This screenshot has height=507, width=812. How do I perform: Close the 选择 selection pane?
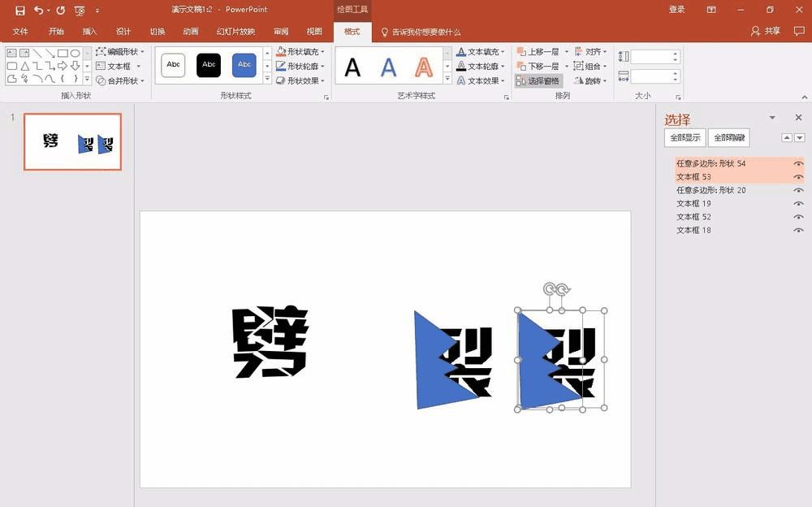[x=798, y=118]
